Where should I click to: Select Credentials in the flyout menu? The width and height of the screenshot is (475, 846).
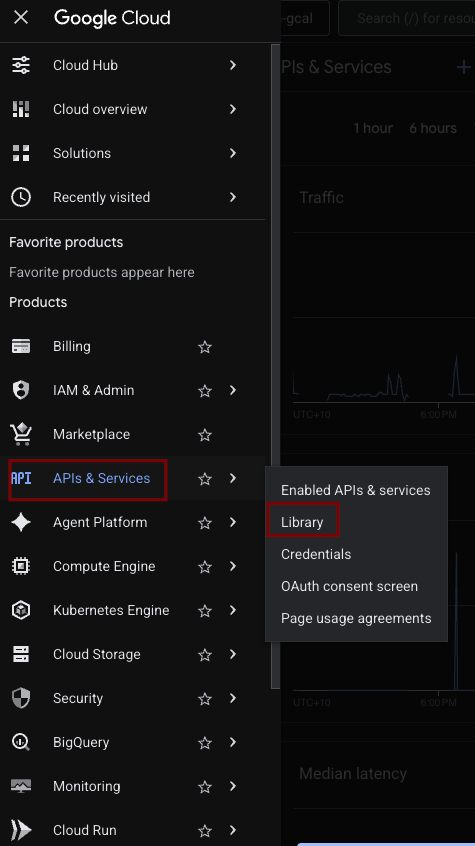pyautogui.click(x=316, y=554)
